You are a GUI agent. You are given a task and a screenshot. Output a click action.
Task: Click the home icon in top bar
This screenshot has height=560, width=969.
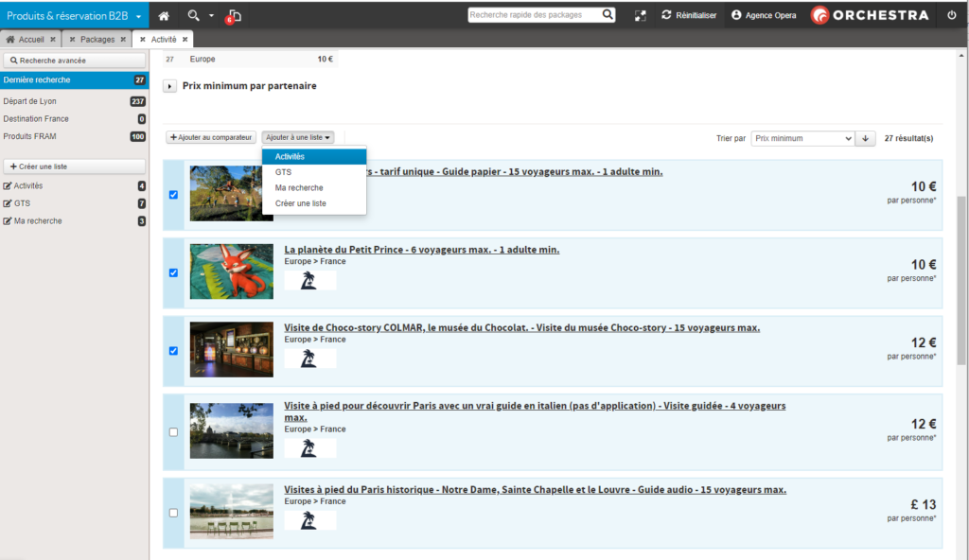pos(164,15)
